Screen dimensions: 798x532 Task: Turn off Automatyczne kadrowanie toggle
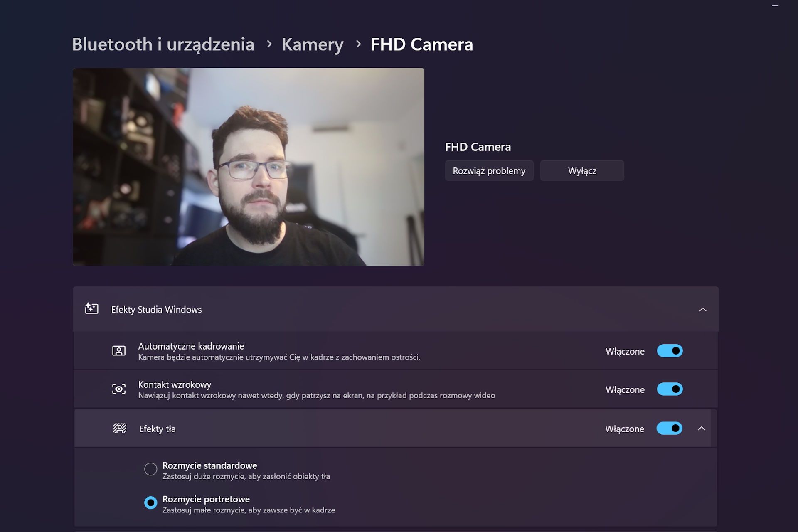click(670, 351)
